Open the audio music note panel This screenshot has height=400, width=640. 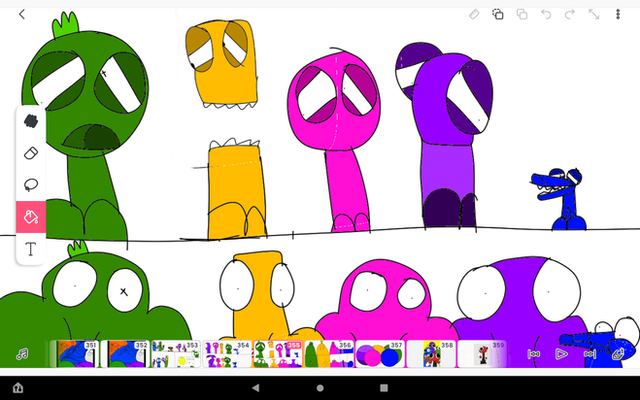pyautogui.click(x=22, y=354)
